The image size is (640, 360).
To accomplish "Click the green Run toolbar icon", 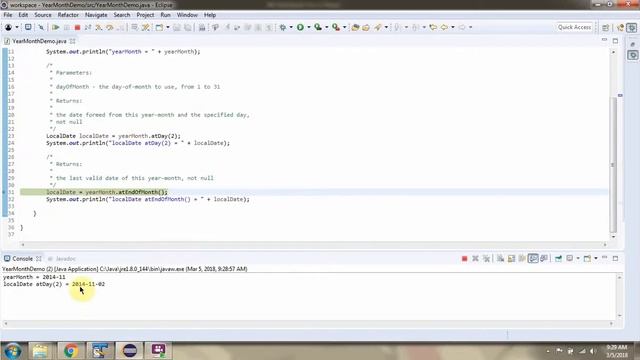I will coord(300,27).
